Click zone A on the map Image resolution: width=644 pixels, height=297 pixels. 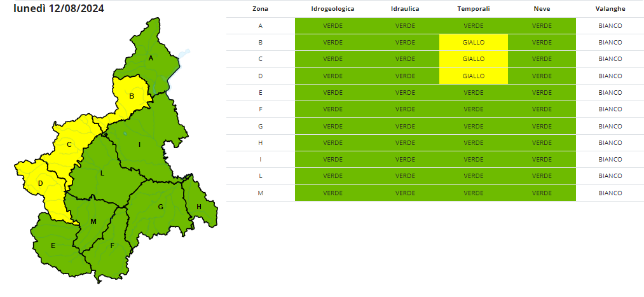click(x=151, y=59)
